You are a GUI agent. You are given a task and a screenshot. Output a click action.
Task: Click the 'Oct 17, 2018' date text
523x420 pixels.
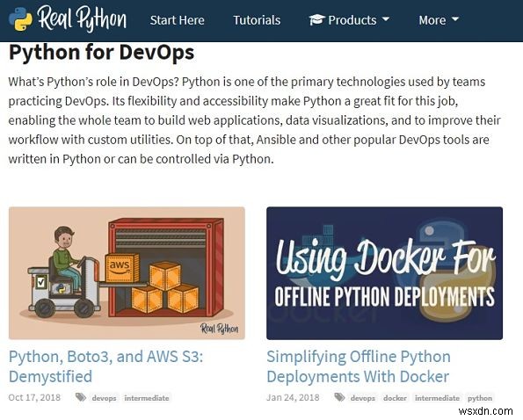[34, 397]
